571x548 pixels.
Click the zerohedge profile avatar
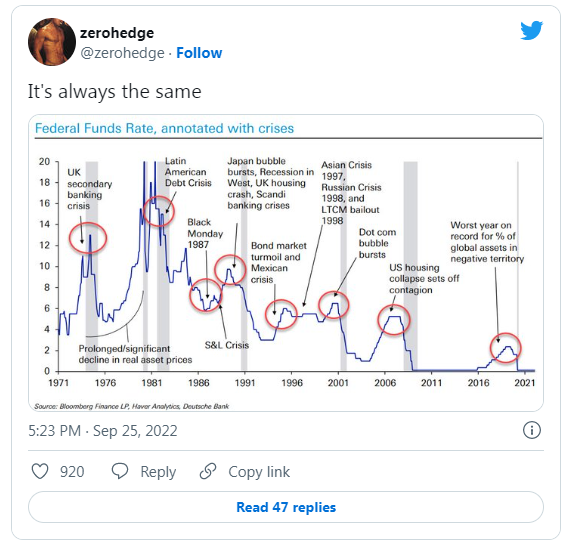tap(52, 42)
